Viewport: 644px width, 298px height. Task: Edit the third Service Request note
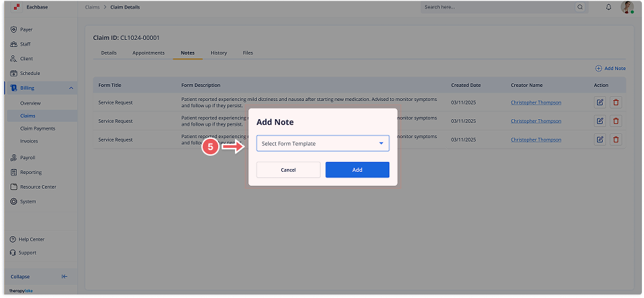click(x=600, y=140)
